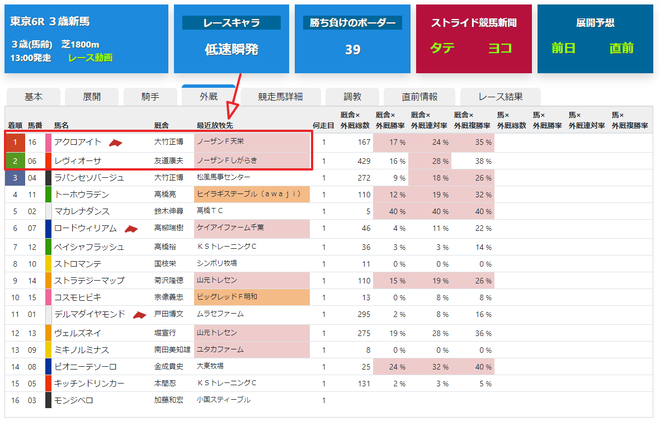Click horse name トーホウラデン
The image size is (660, 421).
82,195
